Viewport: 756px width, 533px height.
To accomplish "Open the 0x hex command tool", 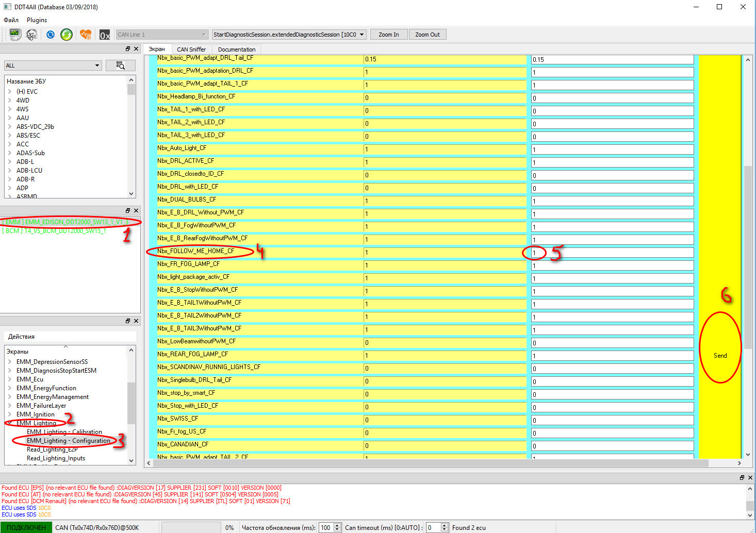I will click(105, 35).
